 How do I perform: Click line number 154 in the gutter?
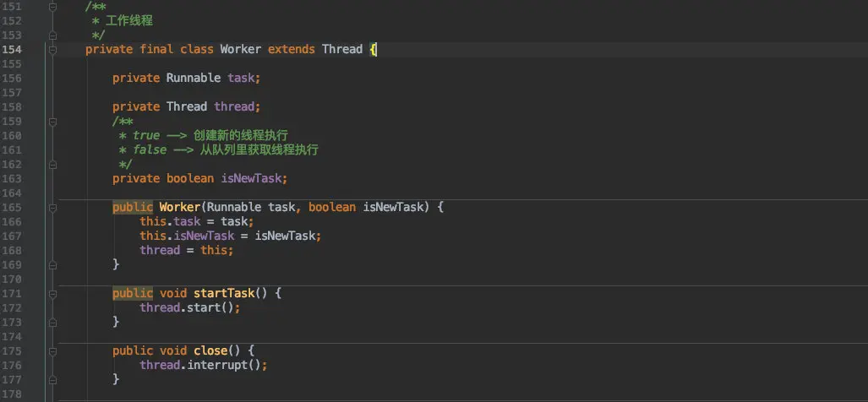click(12, 49)
